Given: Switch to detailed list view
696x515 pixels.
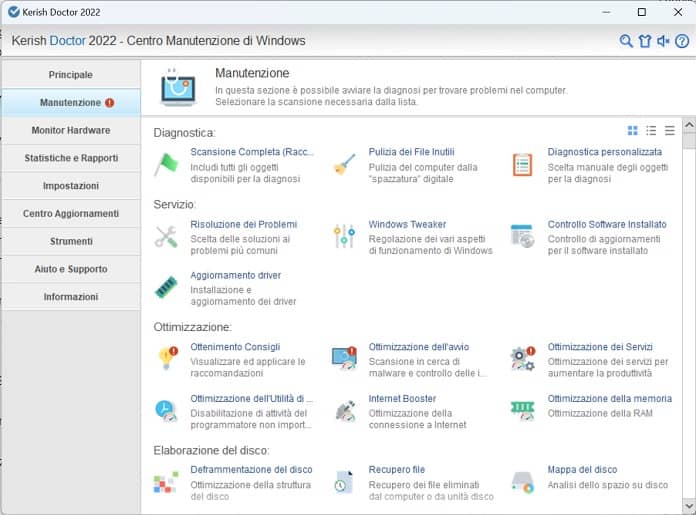Looking at the screenshot, I should [651, 131].
